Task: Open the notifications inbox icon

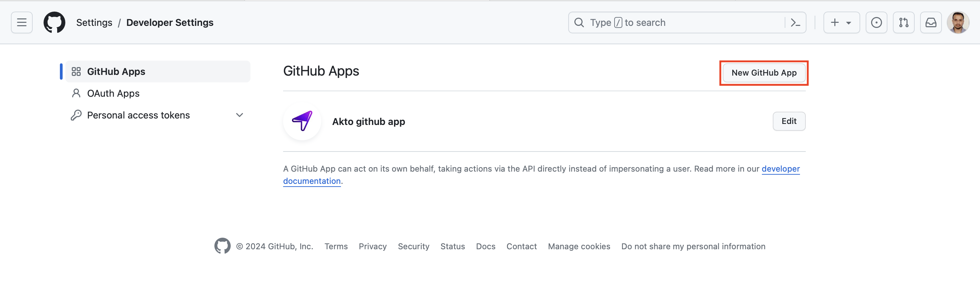Action: (931, 22)
